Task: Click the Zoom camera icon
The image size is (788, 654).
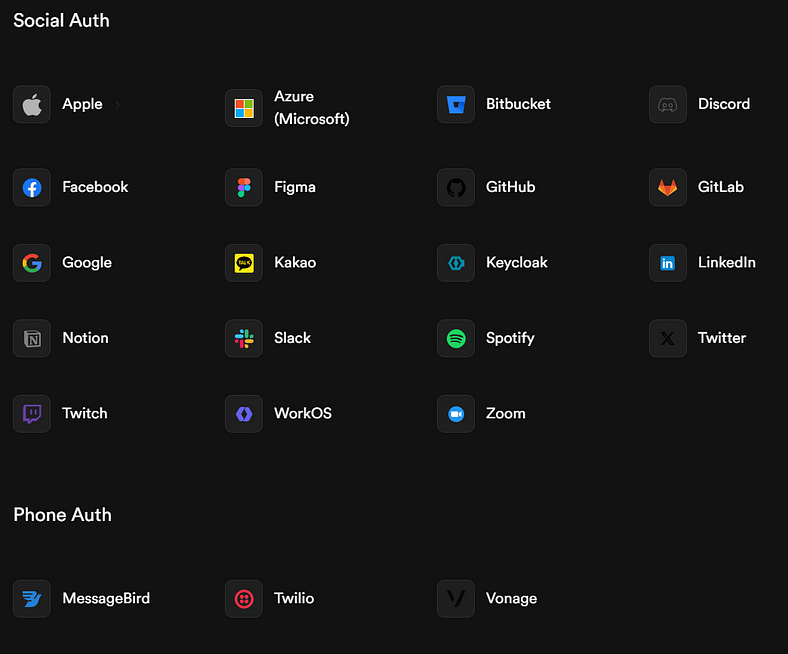Action: tap(456, 414)
